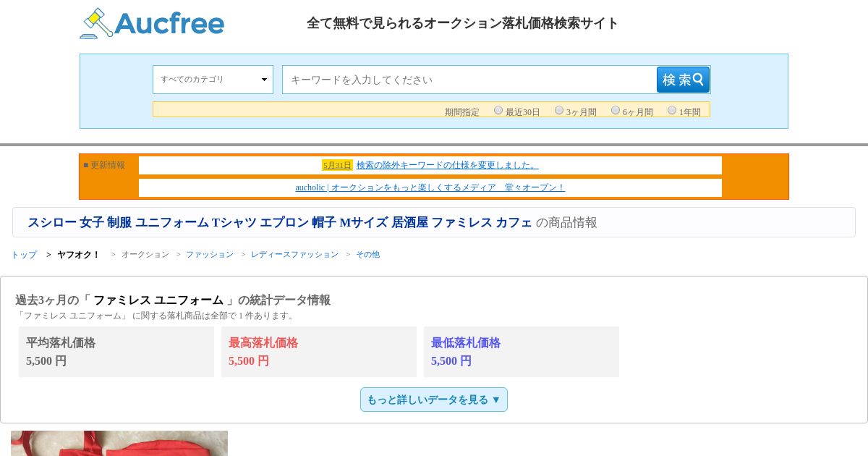Select the 6ヶ月間 period radio button
The height and width of the screenshot is (456, 868).
[x=616, y=110]
